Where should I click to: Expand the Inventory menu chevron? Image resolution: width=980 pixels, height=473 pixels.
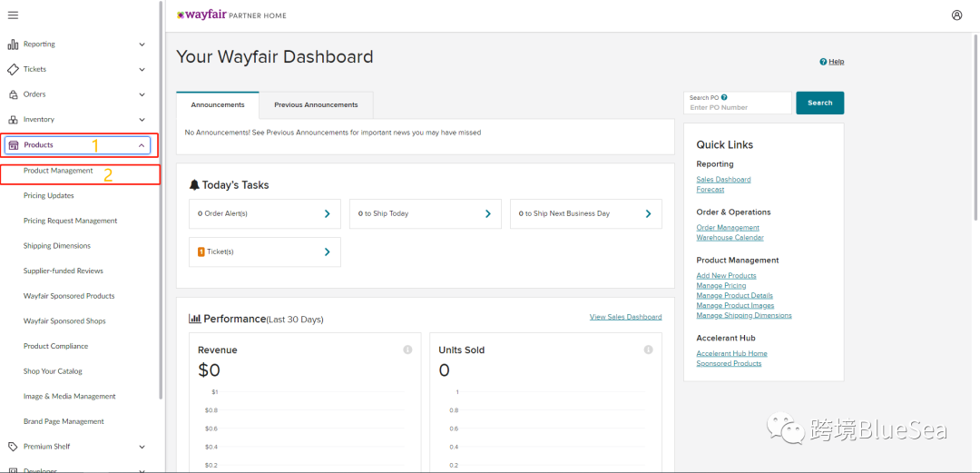pyautogui.click(x=142, y=120)
